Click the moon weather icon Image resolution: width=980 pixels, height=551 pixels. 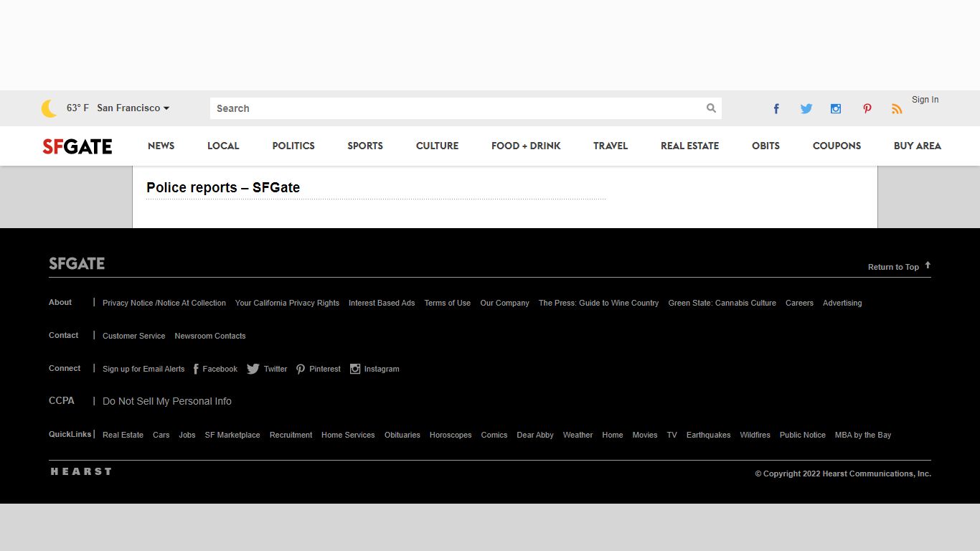point(49,108)
